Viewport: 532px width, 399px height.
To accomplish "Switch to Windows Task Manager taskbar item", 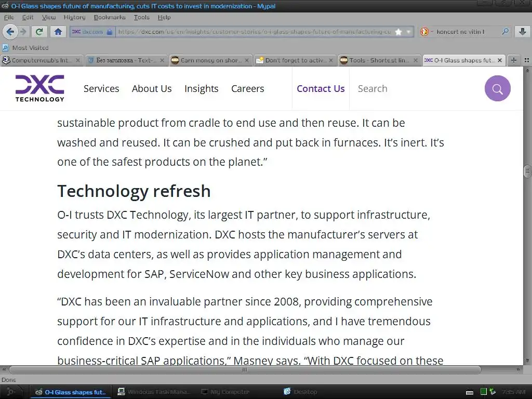I will click(154, 392).
